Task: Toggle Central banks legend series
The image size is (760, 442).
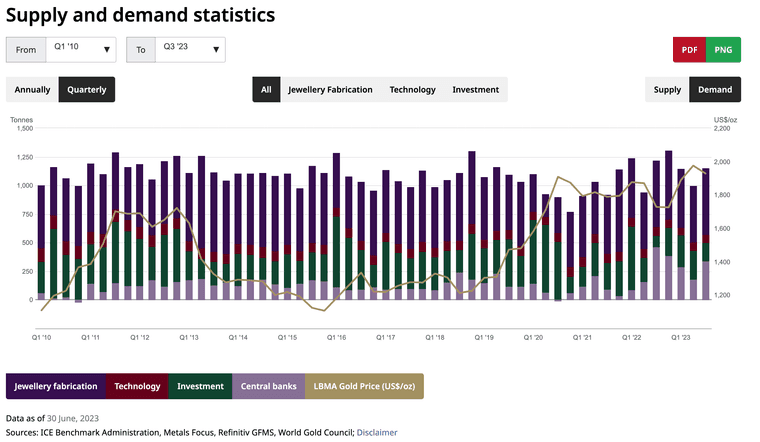Action: click(x=268, y=386)
